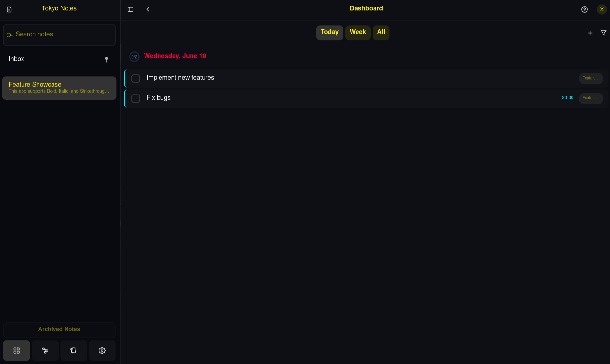Check the Fix bugs checkbox
Viewport: 610px width, 364px height.
(136, 98)
